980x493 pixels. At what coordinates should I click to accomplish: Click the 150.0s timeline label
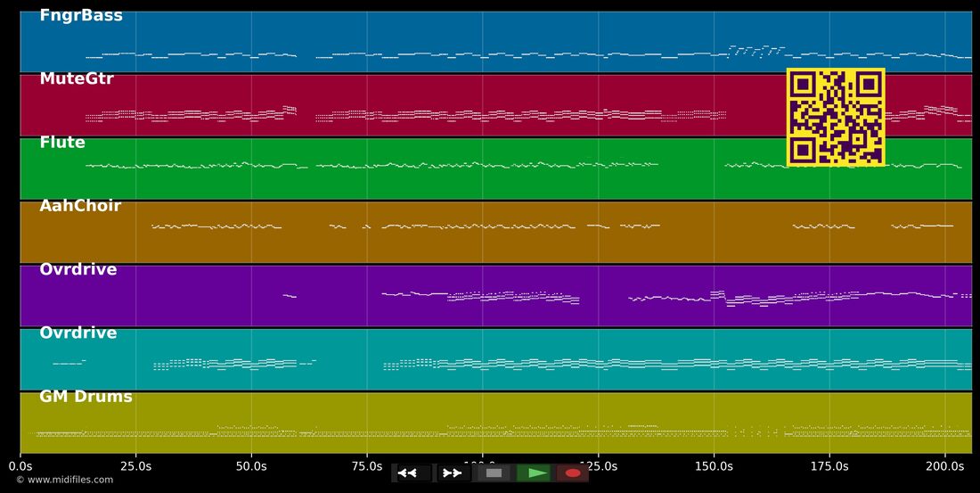(x=714, y=466)
